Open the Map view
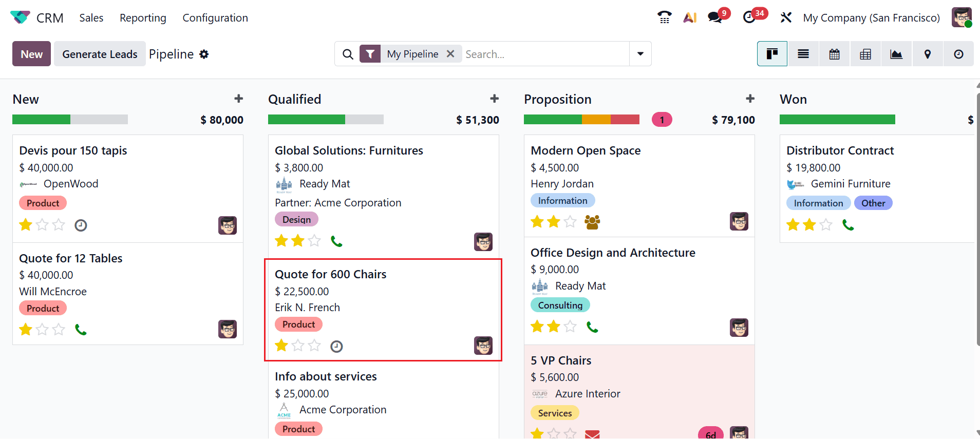 tap(928, 53)
